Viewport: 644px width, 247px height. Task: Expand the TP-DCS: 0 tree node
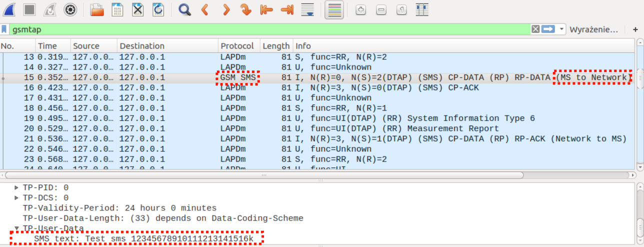click(x=16, y=197)
